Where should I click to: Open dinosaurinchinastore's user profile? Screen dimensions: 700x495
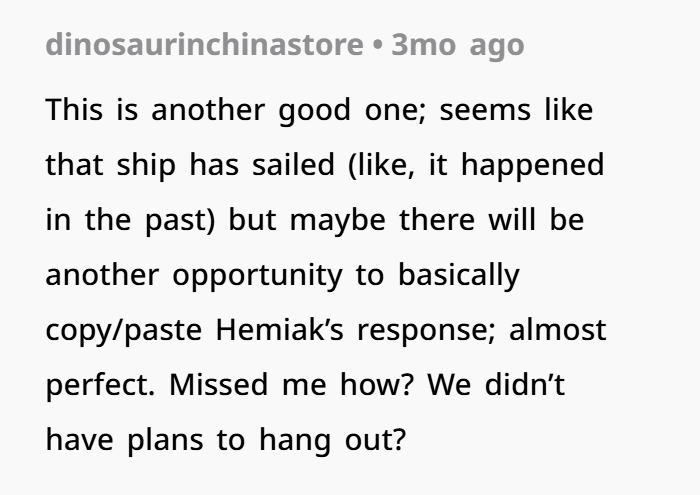pyautogui.click(x=204, y=45)
